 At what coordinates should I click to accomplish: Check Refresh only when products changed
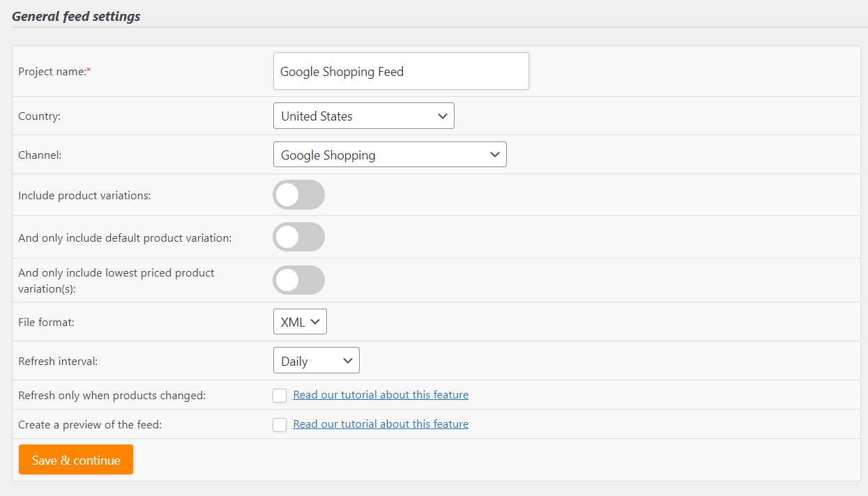[x=280, y=395]
